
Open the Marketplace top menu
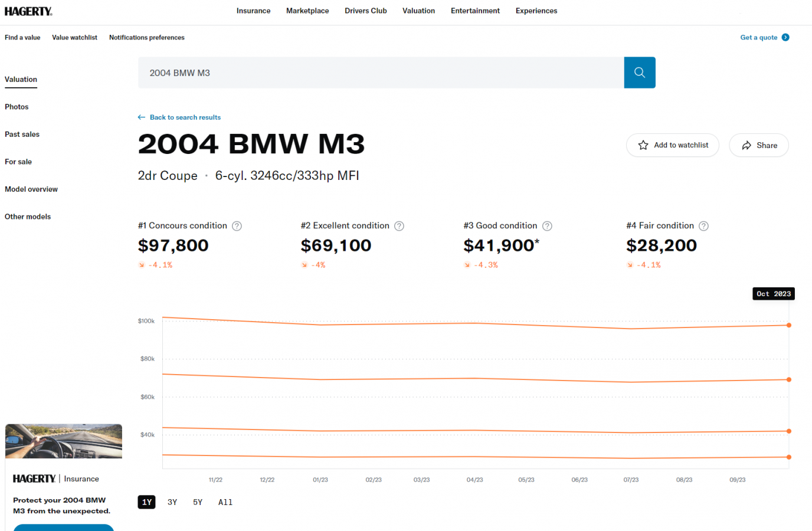[307, 11]
